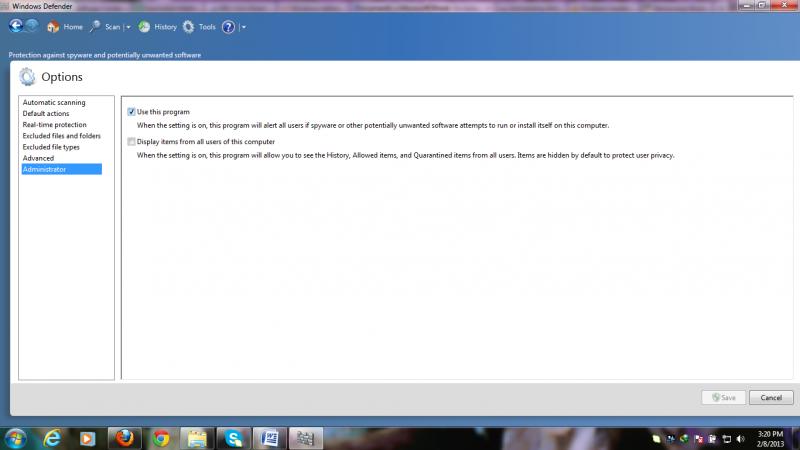Expand the Scan options dropdown arrow
This screenshot has height=450, width=800.
[x=128, y=27]
